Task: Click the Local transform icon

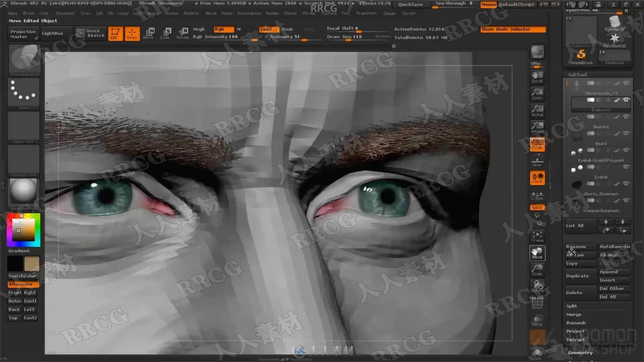Action: [537, 177]
